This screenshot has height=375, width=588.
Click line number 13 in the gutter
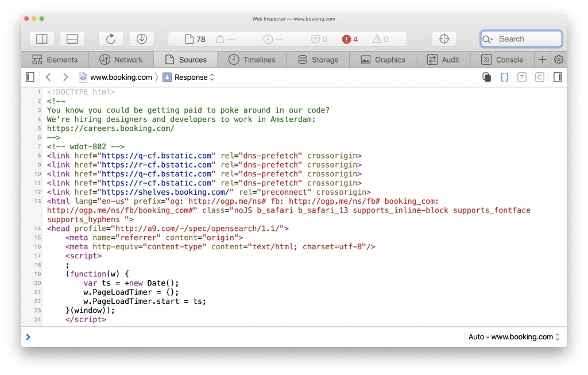coord(37,202)
